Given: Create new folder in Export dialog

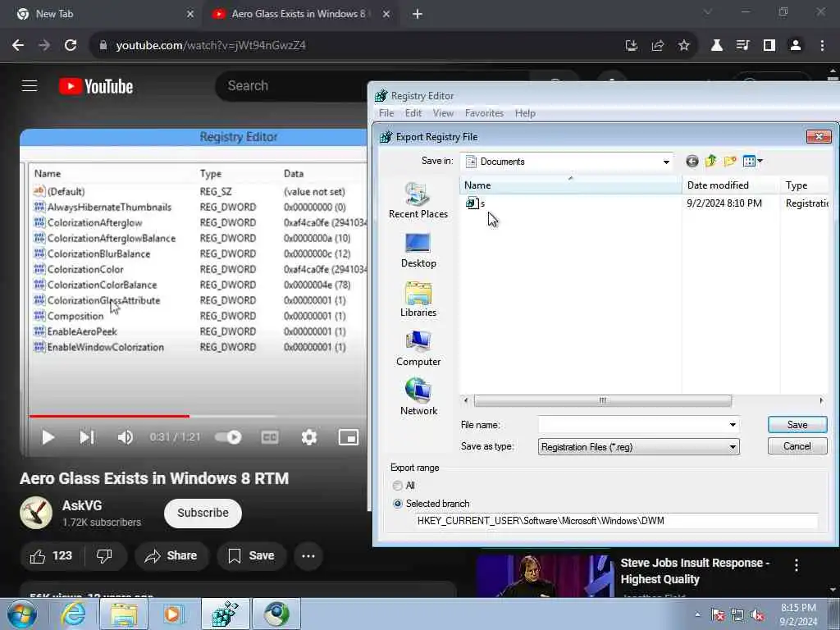Looking at the screenshot, I should (x=729, y=161).
